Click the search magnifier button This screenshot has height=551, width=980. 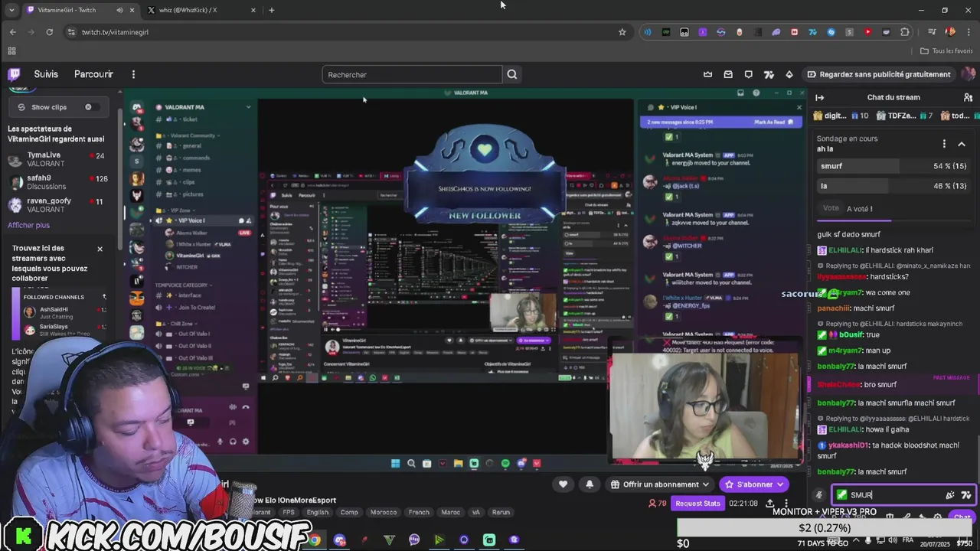pos(512,74)
